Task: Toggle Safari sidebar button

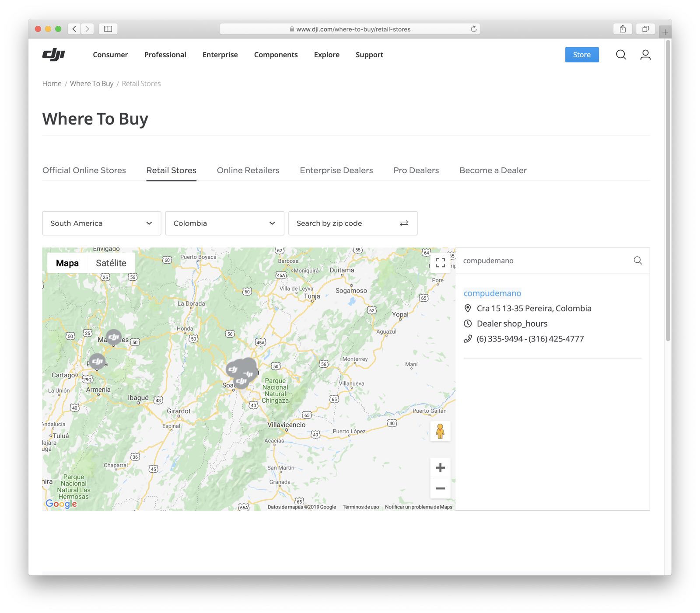Action: point(108,29)
